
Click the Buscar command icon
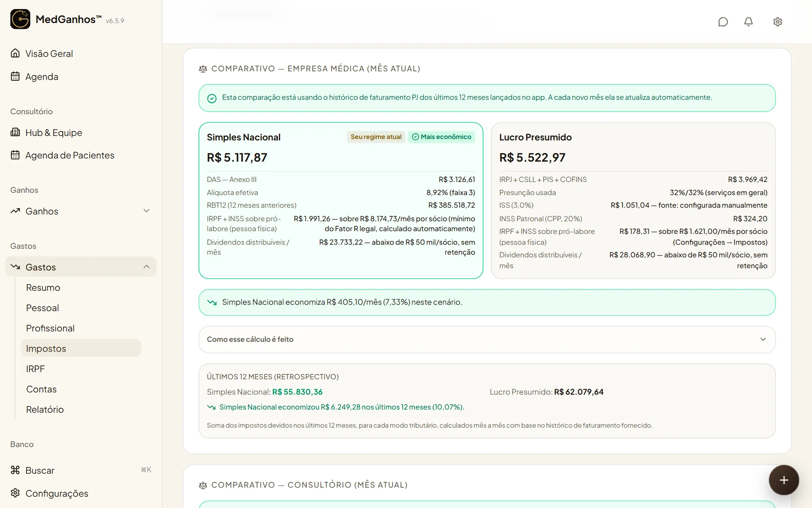point(15,470)
